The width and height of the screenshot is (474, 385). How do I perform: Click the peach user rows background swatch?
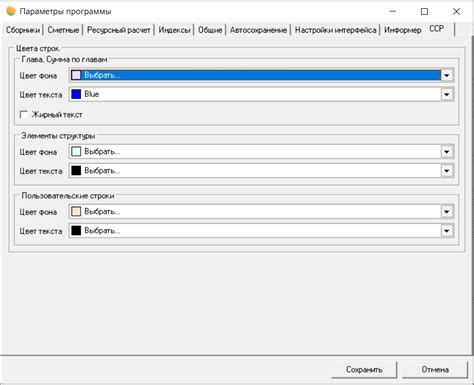(x=76, y=212)
